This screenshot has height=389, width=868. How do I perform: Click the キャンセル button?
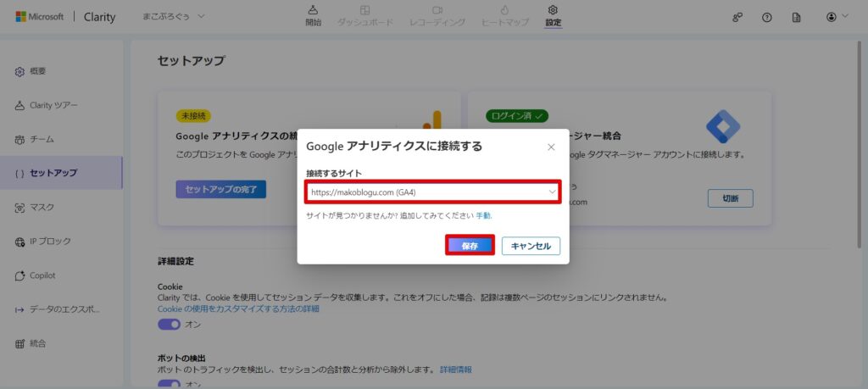[531, 247]
